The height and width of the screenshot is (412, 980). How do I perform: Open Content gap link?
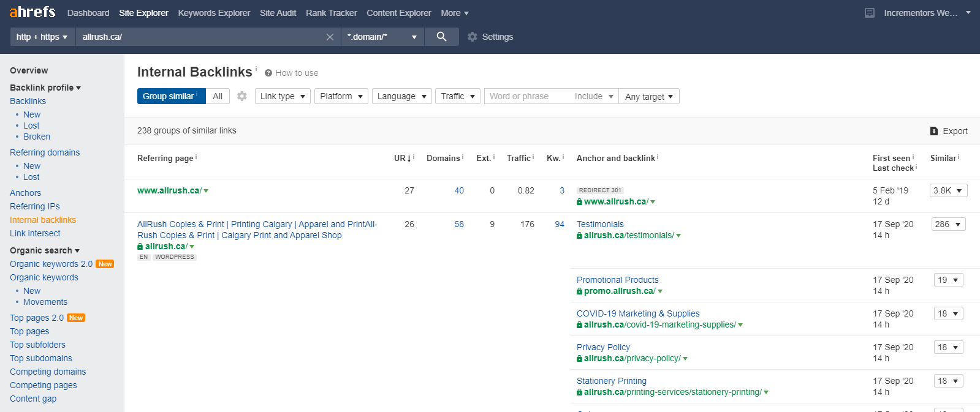coord(33,399)
